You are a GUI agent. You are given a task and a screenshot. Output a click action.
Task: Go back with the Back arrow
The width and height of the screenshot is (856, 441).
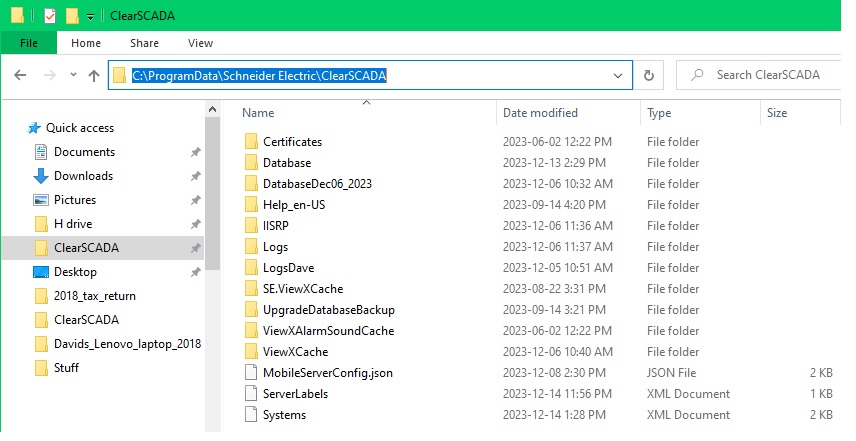coord(20,75)
